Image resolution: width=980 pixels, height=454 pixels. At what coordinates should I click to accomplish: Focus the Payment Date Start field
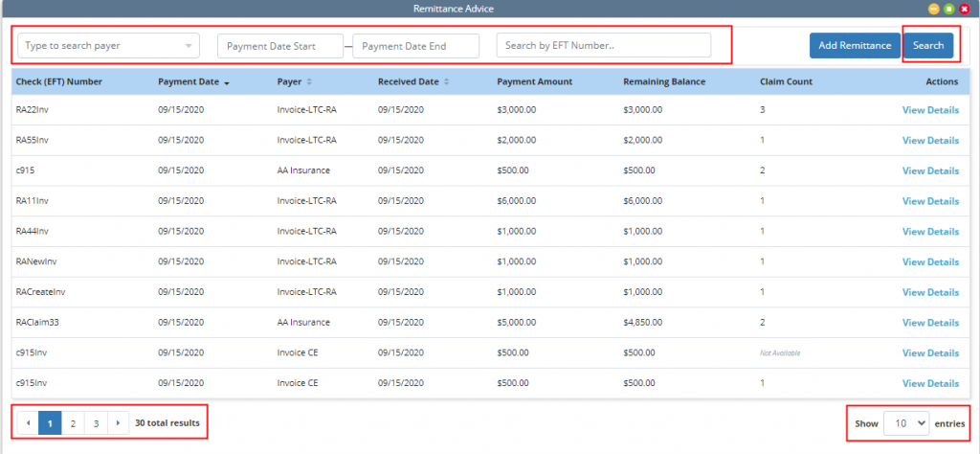click(279, 46)
